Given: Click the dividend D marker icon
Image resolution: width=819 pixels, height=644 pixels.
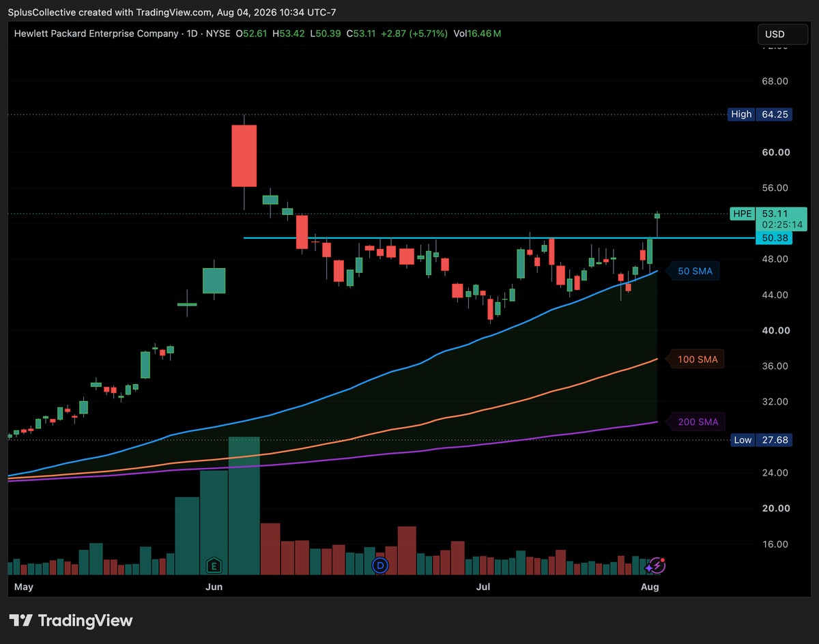Looking at the screenshot, I should [x=380, y=566].
